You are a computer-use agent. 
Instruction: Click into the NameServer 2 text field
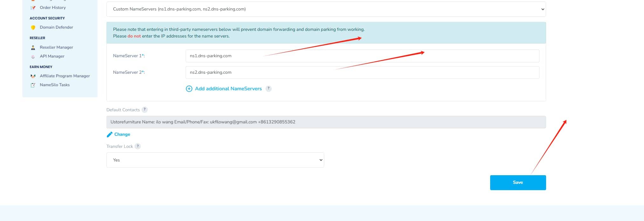(362, 73)
